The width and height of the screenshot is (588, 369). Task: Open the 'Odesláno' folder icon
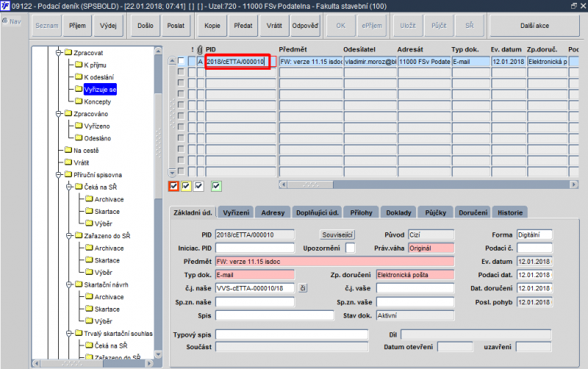tap(79, 138)
